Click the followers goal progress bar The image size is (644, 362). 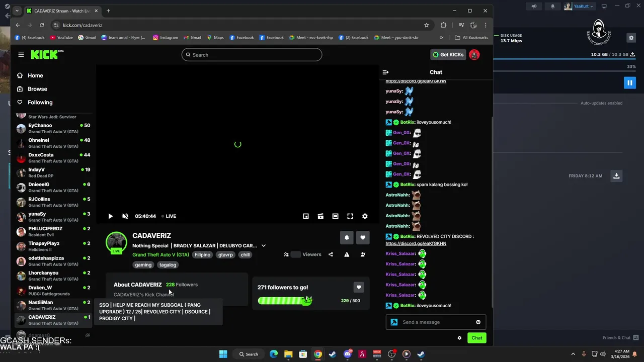click(x=285, y=301)
